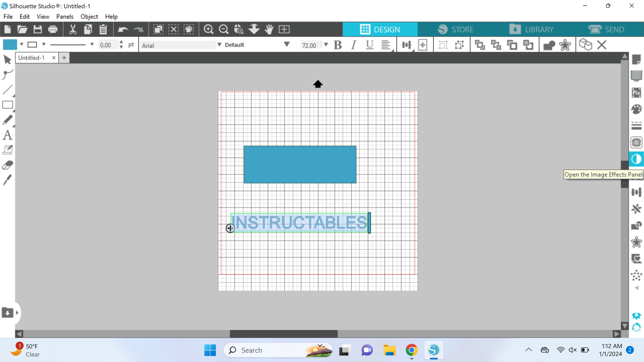Open the font size dropdown arrow
The width and height of the screenshot is (644, 362).
[x=326, y=45]
